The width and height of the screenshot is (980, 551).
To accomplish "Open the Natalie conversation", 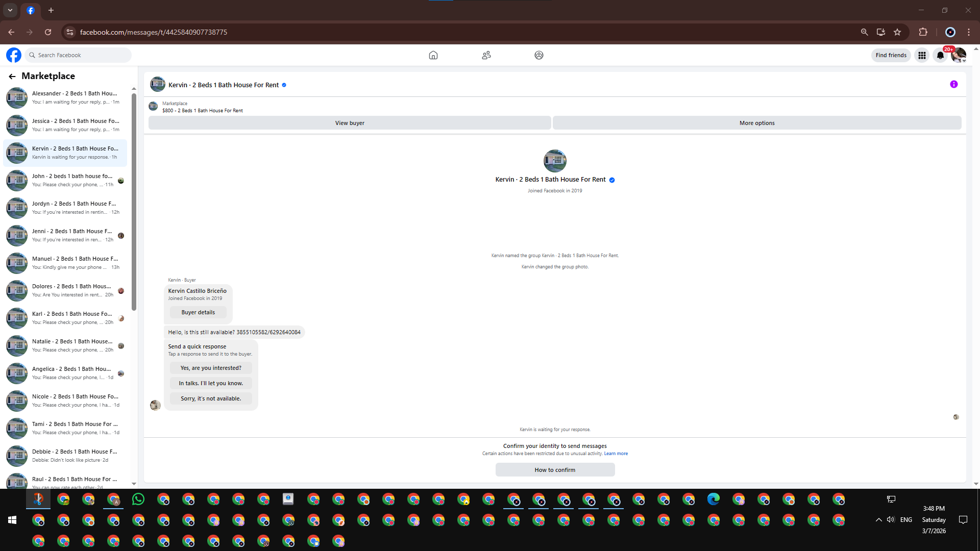I will click(65, 345).
